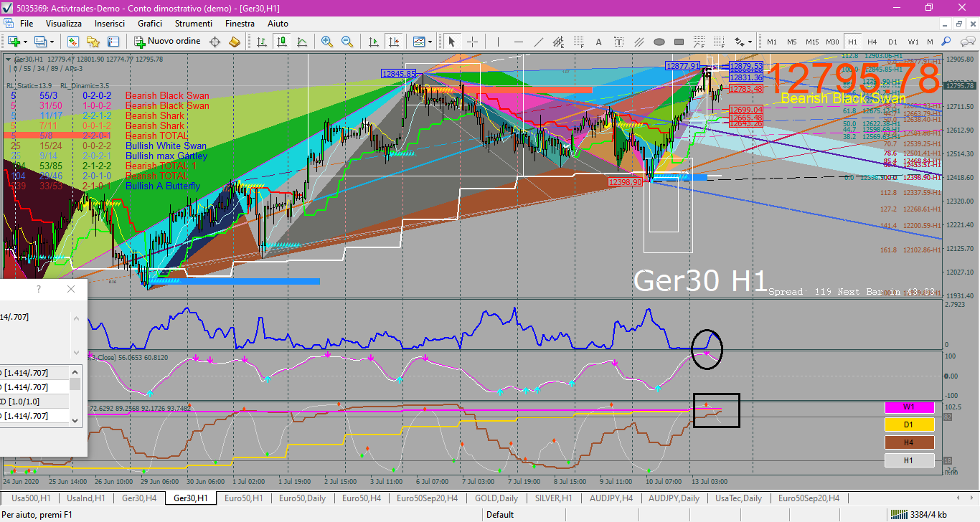Open the Grafici menu
This screenshot has width=980, height=522.
tap(150, 23)
